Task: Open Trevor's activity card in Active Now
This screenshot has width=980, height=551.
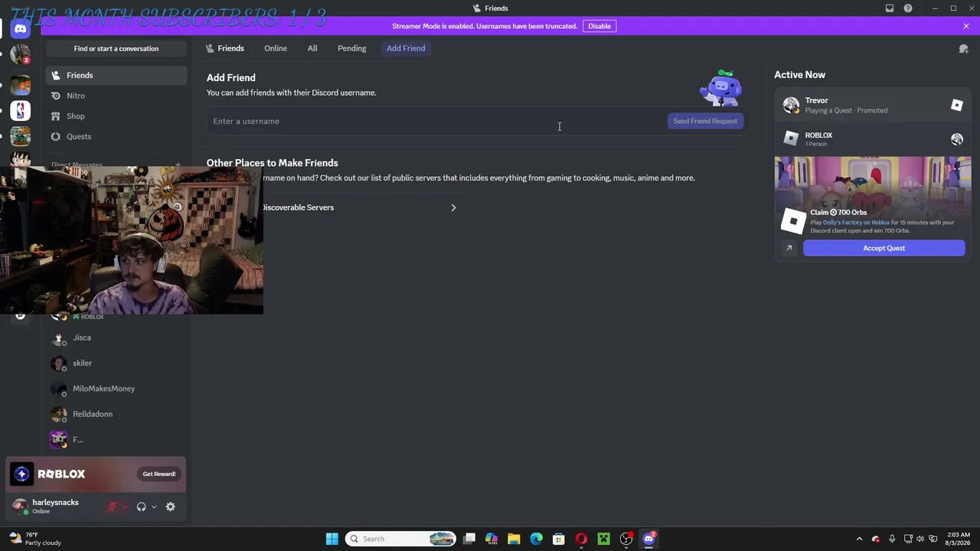Action: click(x=873, y=105)
